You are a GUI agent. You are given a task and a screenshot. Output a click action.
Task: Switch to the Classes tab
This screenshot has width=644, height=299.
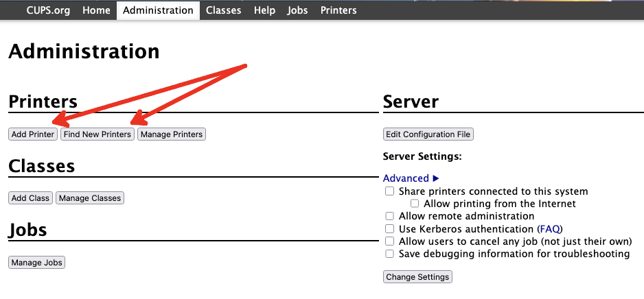tap(223, 10)
